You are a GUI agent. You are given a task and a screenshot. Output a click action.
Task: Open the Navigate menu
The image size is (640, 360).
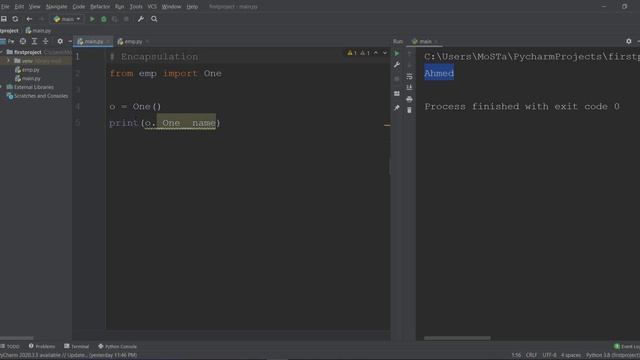click(x=56, y=7)
